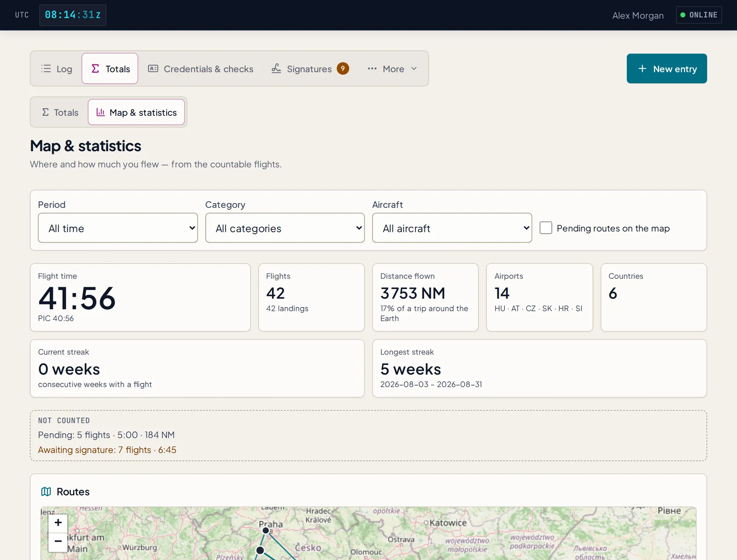The image size is (737, 560).
Task: Click the bar chart icon in Map & statistics
Action: click(100, 112)
